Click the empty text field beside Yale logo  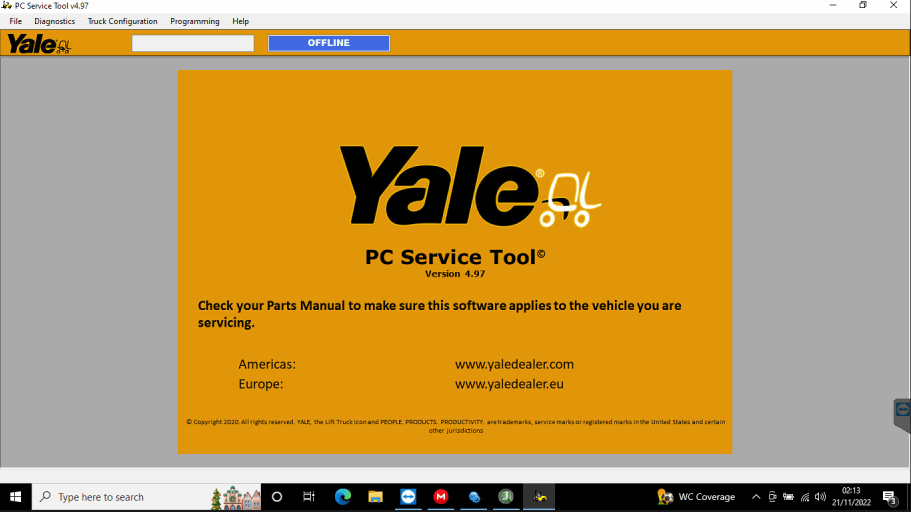[193, 43]
